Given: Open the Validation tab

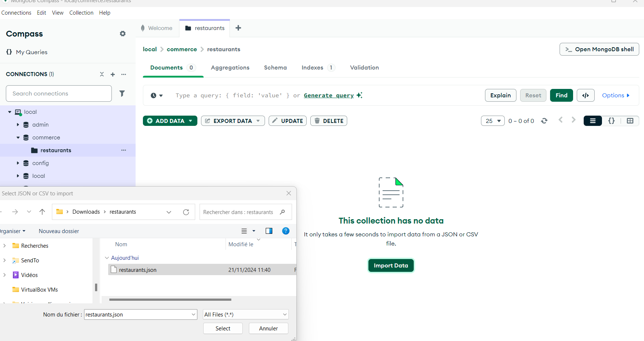Looking at the screenshot, I should (x=364, y=68).
